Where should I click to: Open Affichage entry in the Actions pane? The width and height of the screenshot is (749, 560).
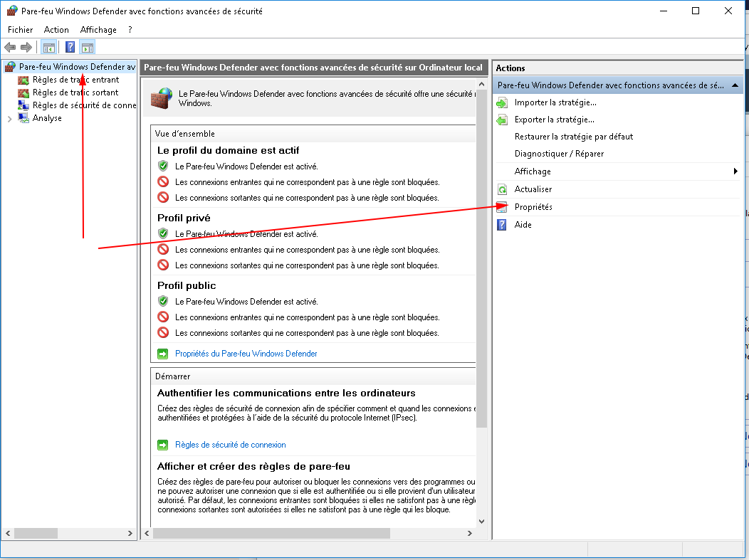click(533, 171)
